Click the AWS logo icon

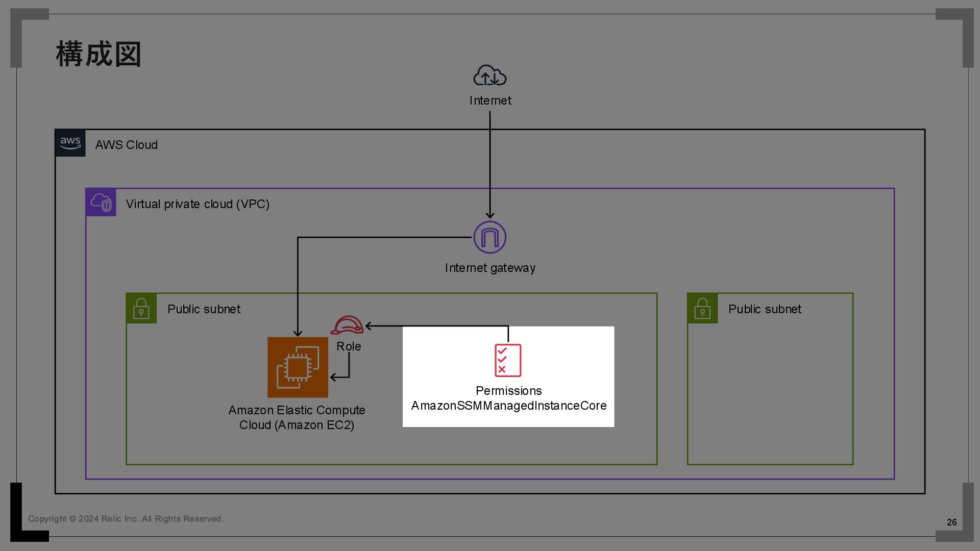(70, 143)
